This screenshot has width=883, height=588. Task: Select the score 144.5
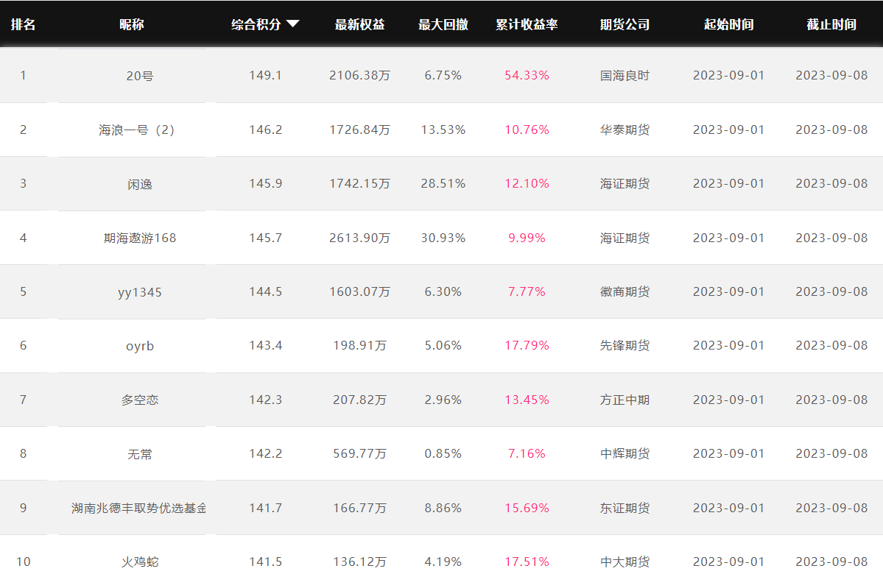tap(265, 291)
